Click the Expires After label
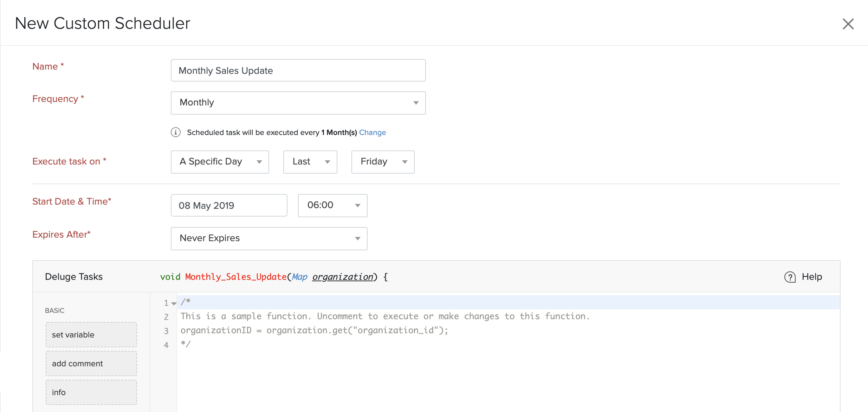The height and width of the screenshot is (412, 868). coord(61,234)
